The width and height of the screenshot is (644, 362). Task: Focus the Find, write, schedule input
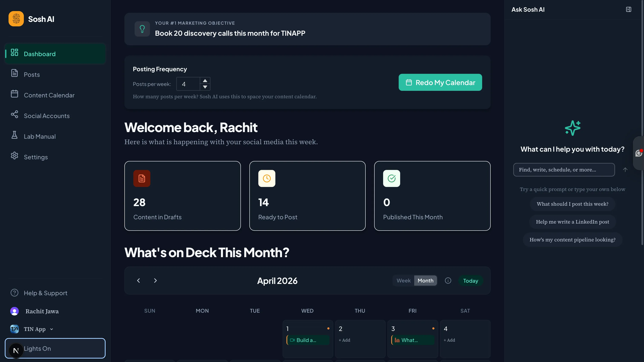point(564,170)
